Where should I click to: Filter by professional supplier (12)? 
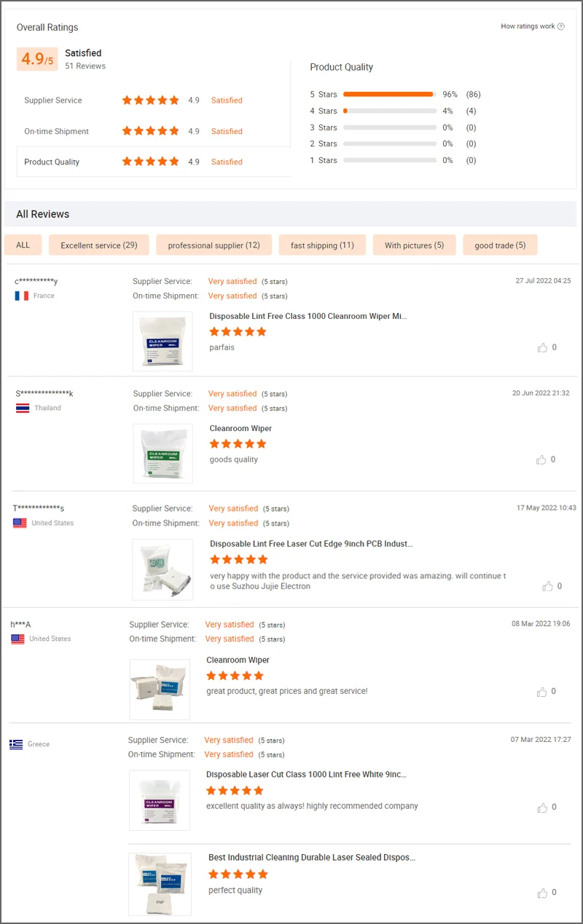pyautogui.click(x=214, y=245)
